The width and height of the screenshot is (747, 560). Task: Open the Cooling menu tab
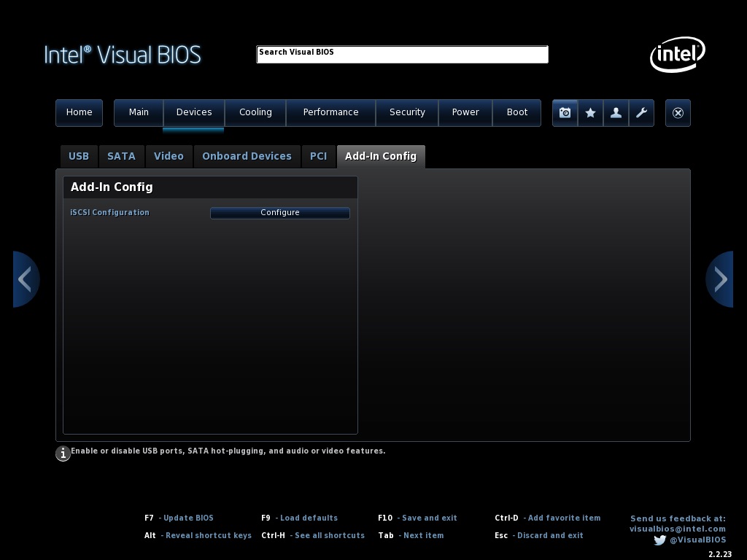(255, 112)
